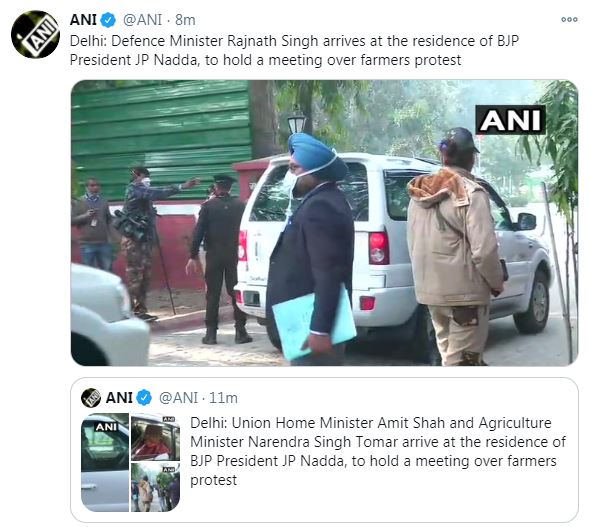Click the small ANI avatar in quoted tweet

coord(91,398)
